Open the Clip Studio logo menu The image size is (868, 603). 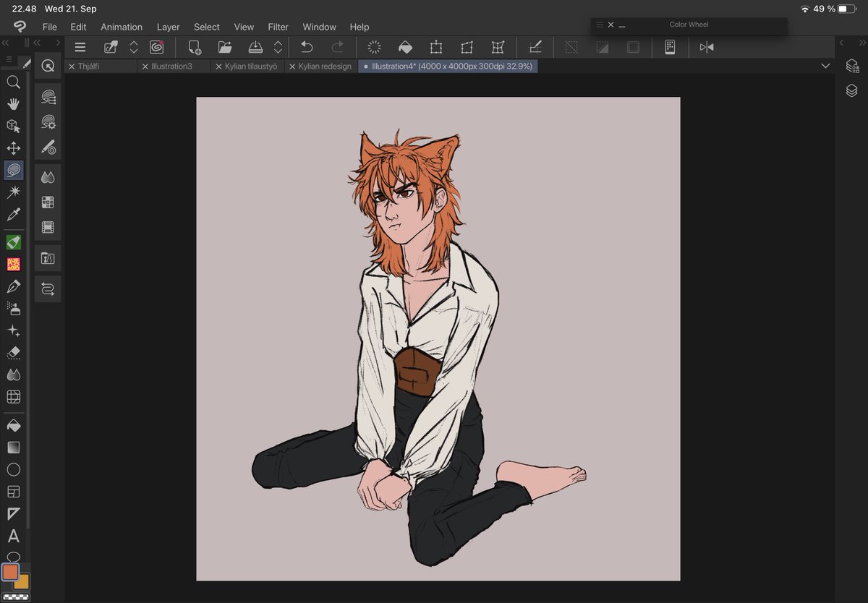point(20,27)
